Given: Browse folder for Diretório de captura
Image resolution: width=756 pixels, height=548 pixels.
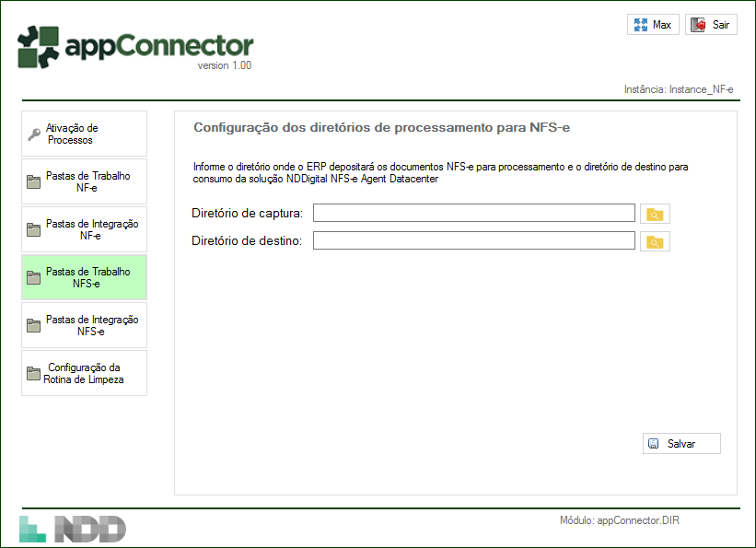Looking at the screenshot, I should coord(655,214).
